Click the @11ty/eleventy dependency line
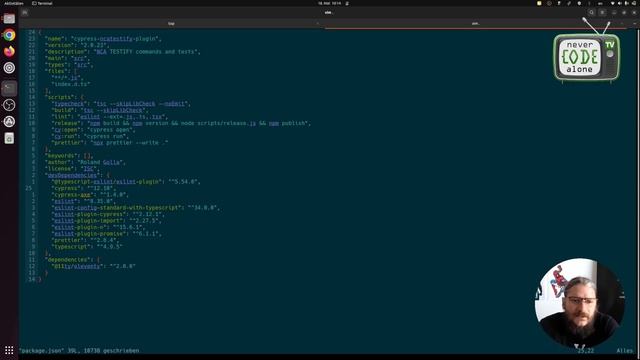 click(93, 266)
